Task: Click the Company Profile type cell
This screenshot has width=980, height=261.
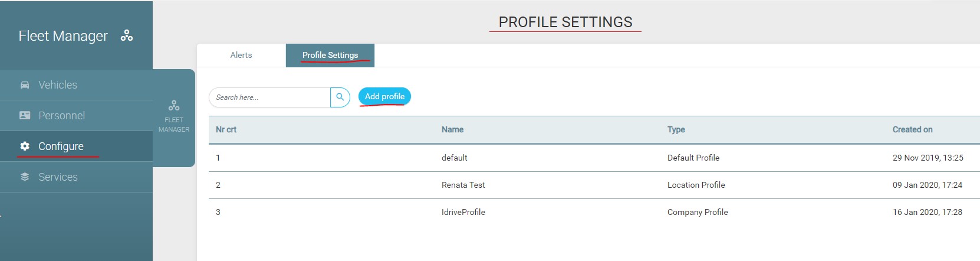Action: click(x=698, y=212)
